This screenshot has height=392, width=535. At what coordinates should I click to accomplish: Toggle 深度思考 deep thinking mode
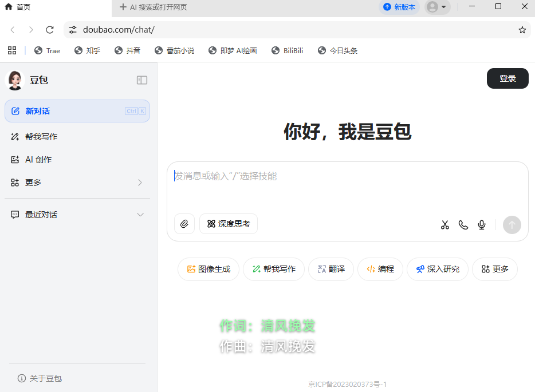pos(229,224)
